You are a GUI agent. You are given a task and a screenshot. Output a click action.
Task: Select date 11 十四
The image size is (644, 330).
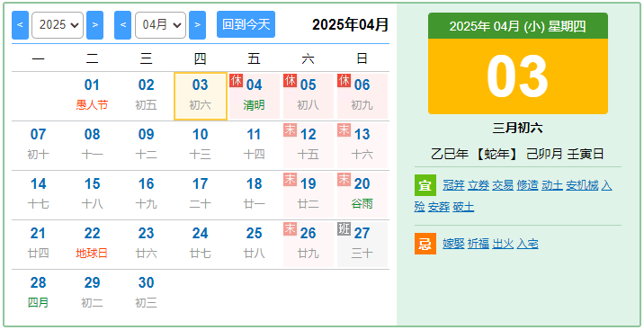click(255, 146)
